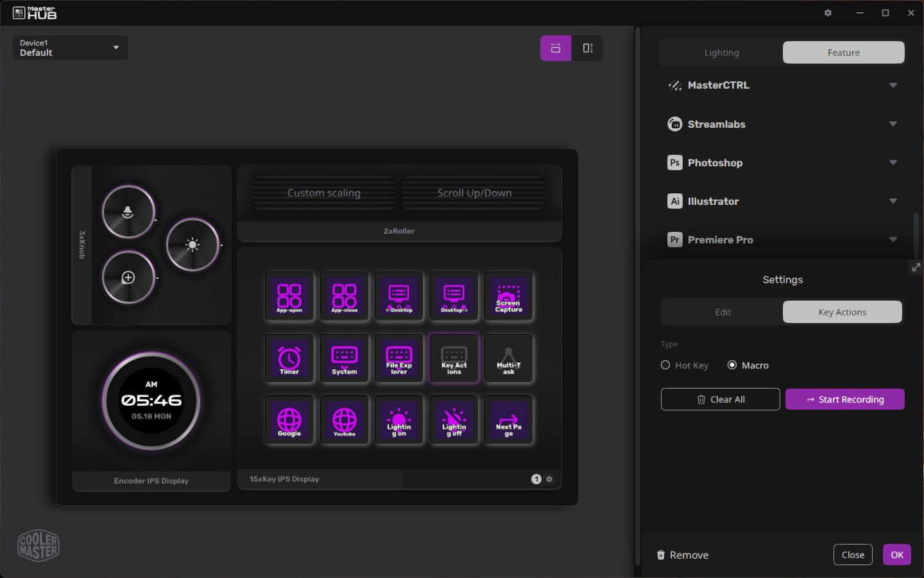Click the 15xKey IPS Display label

tap(284, 479)
